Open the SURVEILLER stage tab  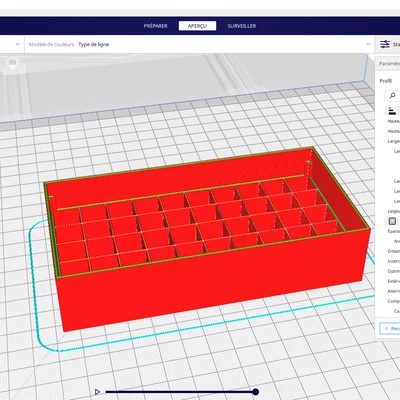[242, 26]
